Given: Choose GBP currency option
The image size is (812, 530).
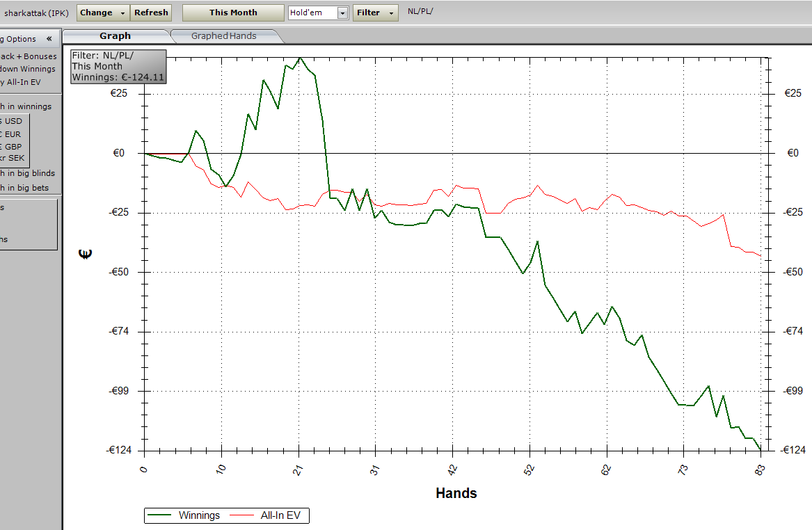Looking at the screenshot, I should pos(11,147).
